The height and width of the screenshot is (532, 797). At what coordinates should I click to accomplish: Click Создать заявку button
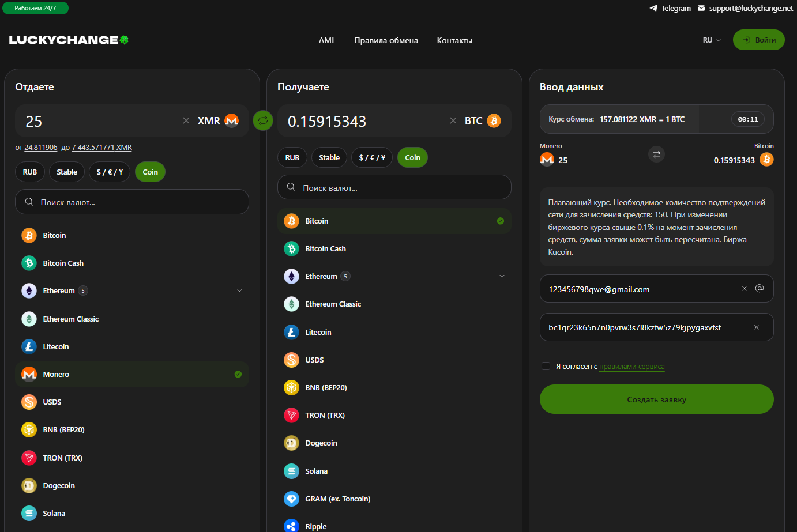point(656,399)
